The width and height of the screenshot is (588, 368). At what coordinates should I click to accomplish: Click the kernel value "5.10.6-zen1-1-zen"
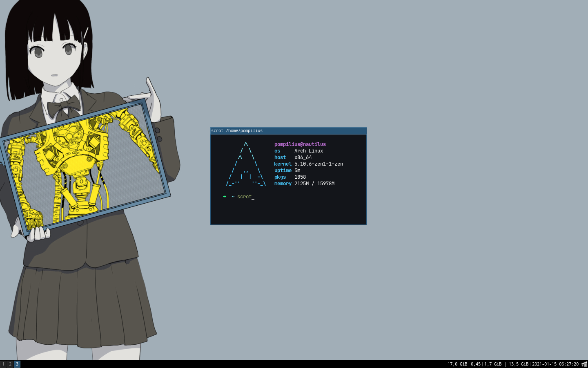pyautogui.click(x=318, y=164)
